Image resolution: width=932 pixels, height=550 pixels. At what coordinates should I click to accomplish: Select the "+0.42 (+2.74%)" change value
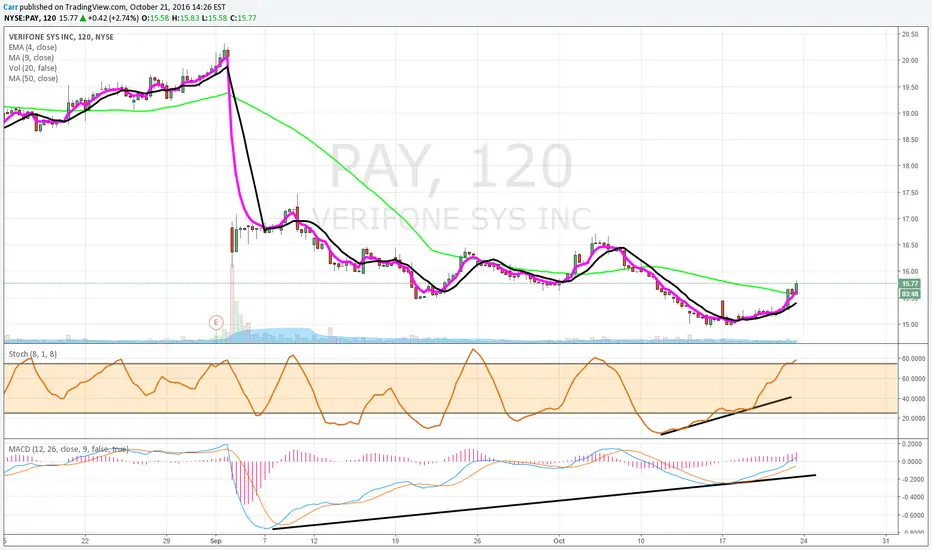click(x=113, y=18)
